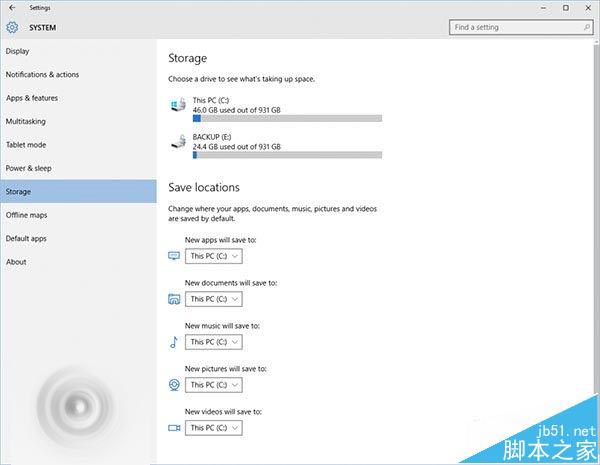This screenshot has height=465, width=600.
Task: Open Offline maps settings
Action: tap(78, 215)
